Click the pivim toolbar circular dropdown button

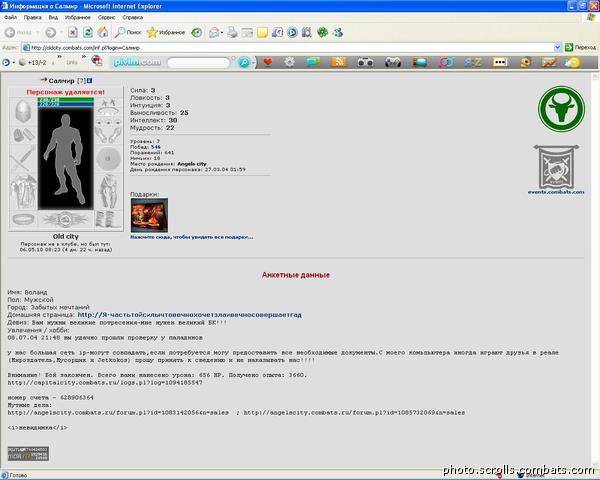[6, 62]
